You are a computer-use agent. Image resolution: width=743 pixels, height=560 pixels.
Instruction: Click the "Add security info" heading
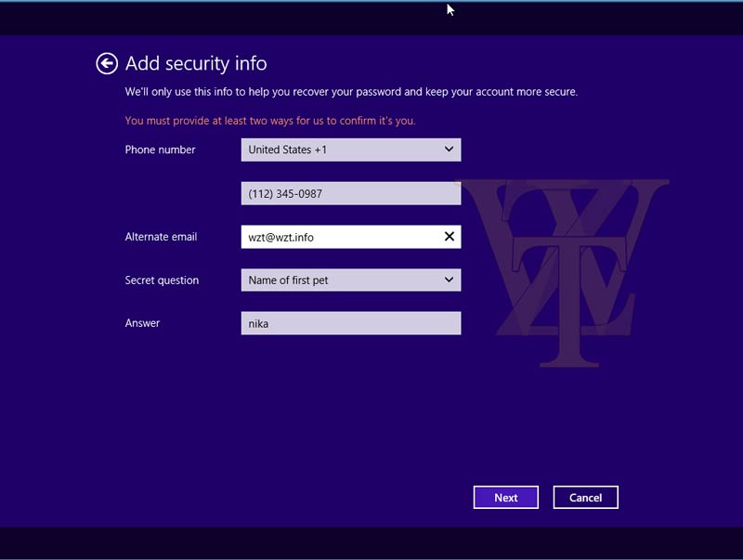(x=196, y=63)
